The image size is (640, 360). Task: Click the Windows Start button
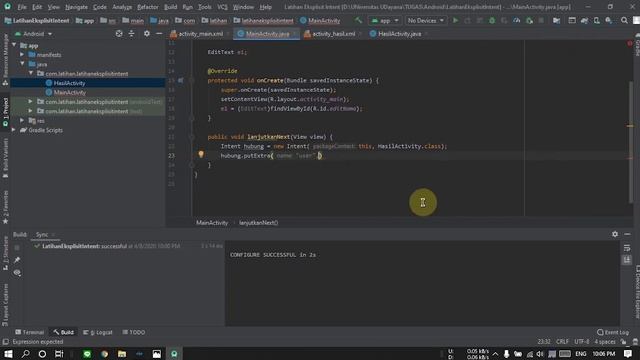point(8,353)
